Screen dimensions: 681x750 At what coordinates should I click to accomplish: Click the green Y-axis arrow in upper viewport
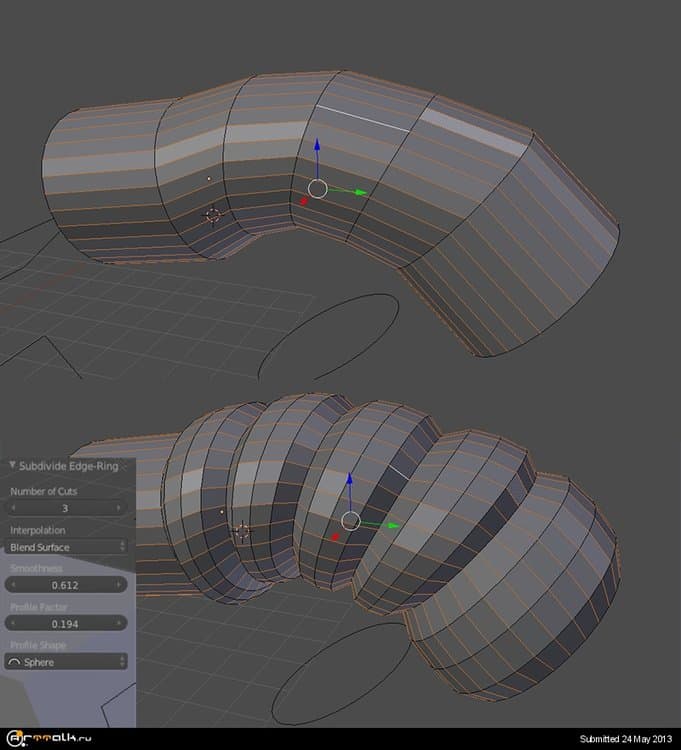pyautogui.click(x=358, y=192)
